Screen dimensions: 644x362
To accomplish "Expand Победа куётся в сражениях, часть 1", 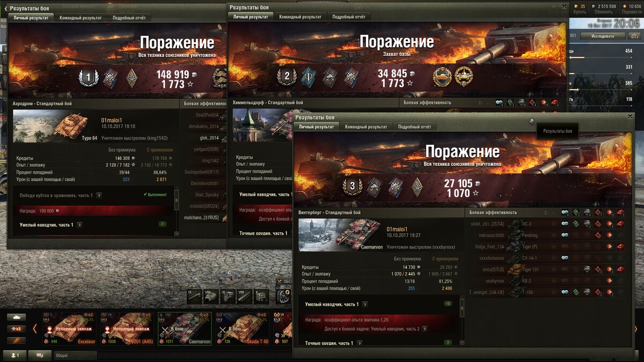I will pos(99,195).
